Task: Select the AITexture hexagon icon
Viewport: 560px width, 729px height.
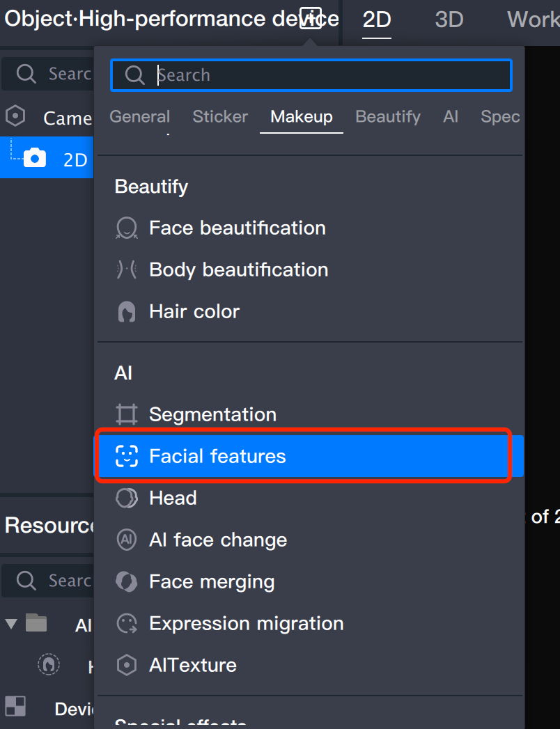Action: [x=127, y=666]
